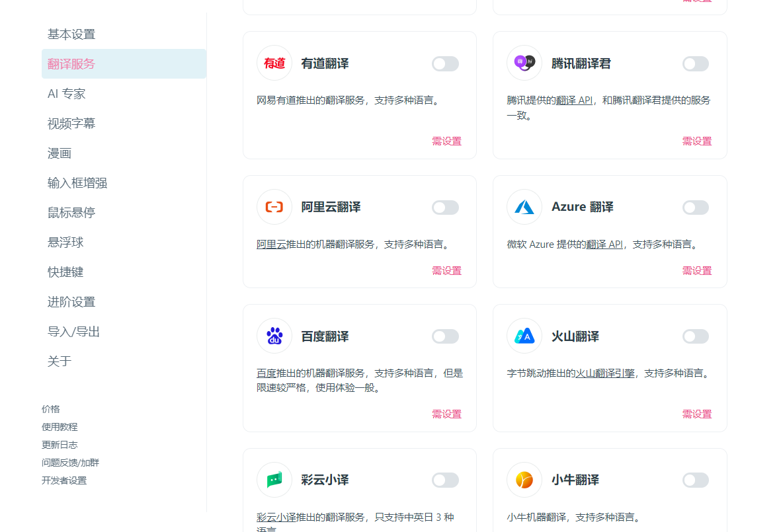Viewport: 783px width, 532px height.
Task: Select the 漫画 sidebar item
Action: tap(124, 153)
